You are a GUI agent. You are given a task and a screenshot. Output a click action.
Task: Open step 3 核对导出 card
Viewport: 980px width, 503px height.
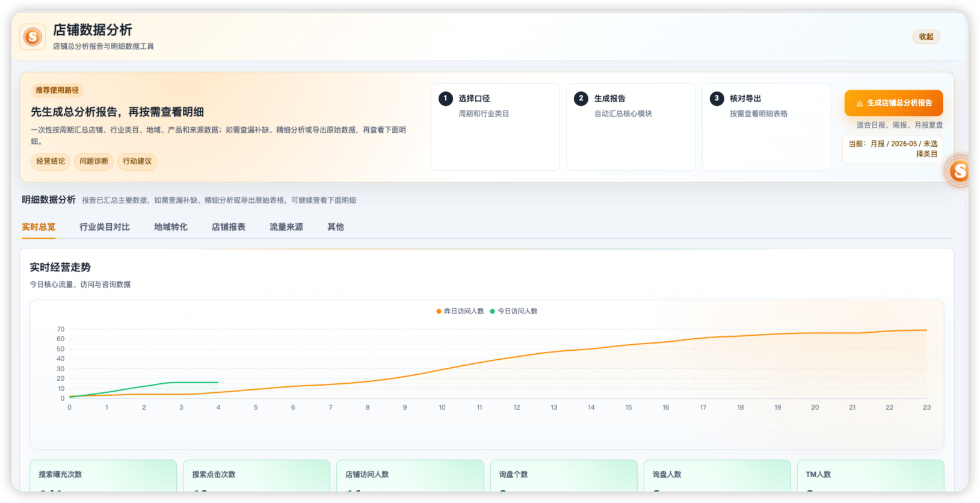pyautogui.click(x=766, y=127)
